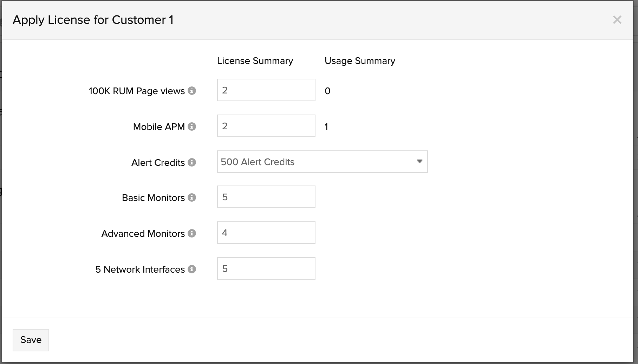Click into the Advanced Monitors field

click(x=266, y=233)
